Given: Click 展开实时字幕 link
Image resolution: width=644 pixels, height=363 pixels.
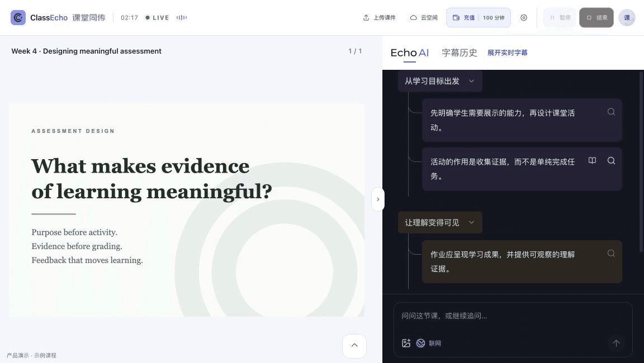Looking at the screenshot, I should pyautogui.click(x=507, y=53).
